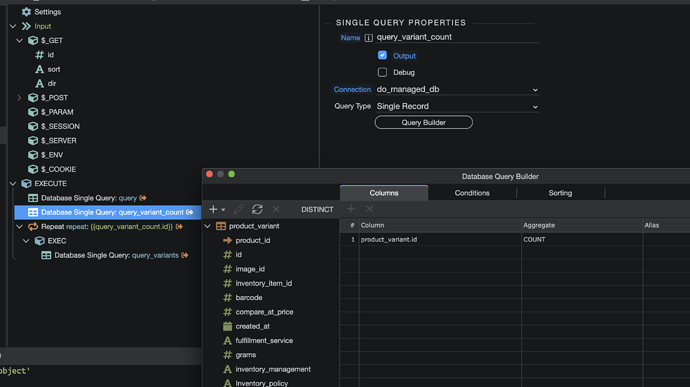Select the compare_at_price column
690x387 pixels.
pos(264,312)
